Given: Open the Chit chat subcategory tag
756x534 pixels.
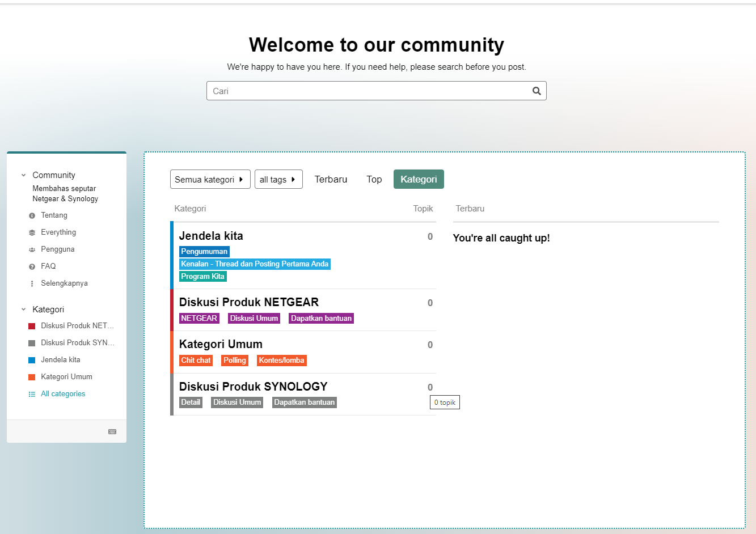Looking at the screenshot, I should click(x=196, y=361).
